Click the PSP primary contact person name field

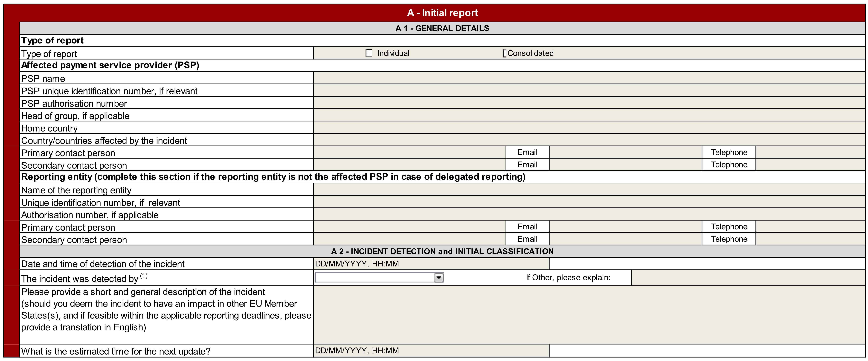(x=409, y=152)
